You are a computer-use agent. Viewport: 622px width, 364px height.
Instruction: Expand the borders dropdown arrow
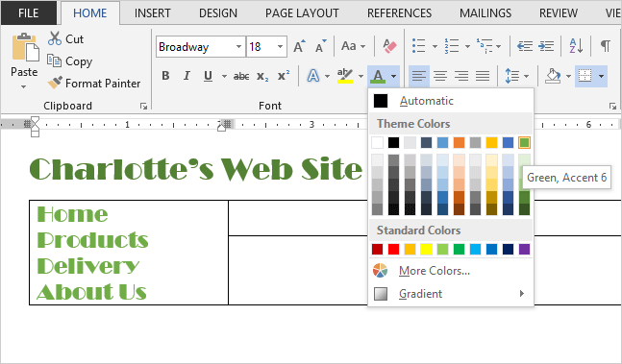(602, 76)
